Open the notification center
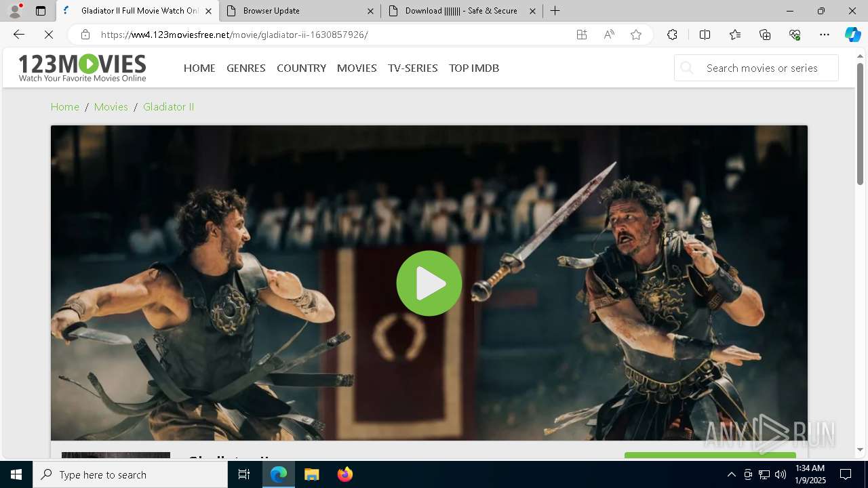 pyautogui.click(x=846, y=474)
